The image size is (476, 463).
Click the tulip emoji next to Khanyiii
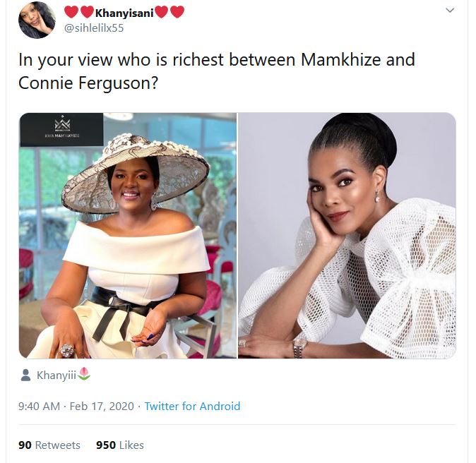[84, 374]
